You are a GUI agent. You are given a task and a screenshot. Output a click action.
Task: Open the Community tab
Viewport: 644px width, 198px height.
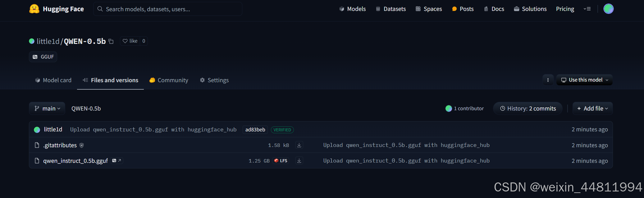169,80
